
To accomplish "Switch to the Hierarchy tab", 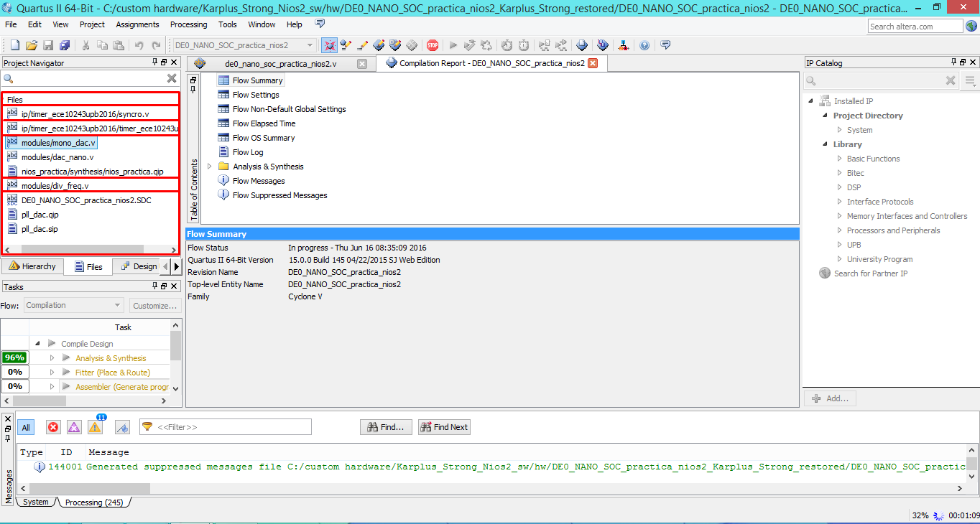I will point(32,266).
